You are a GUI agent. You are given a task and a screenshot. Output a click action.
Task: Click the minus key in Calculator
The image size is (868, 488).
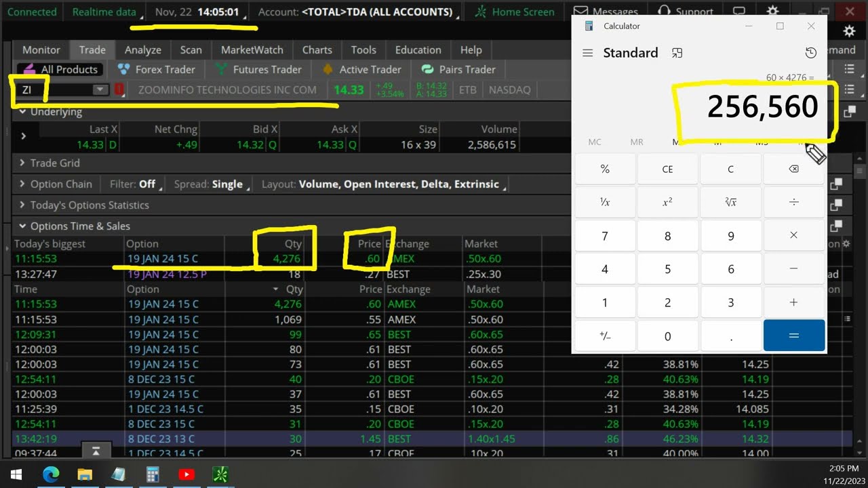click(x=793, y=269)
